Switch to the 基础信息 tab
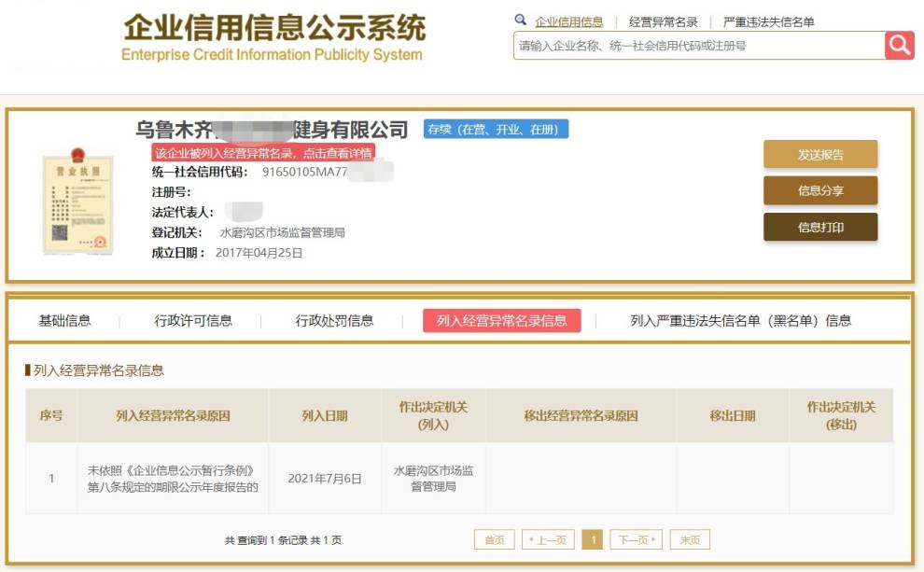The width and height of the screenshot is (924, 572). click(x=64, y=321)
